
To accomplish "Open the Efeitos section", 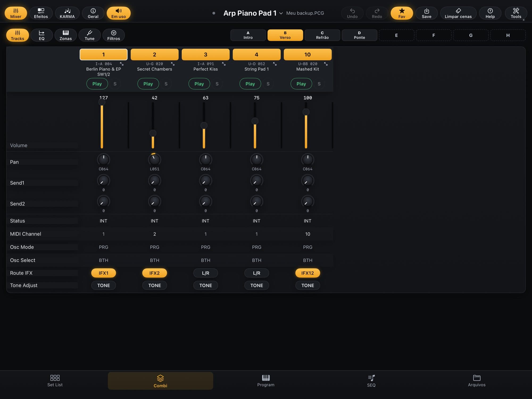I will tap(41, 13).
